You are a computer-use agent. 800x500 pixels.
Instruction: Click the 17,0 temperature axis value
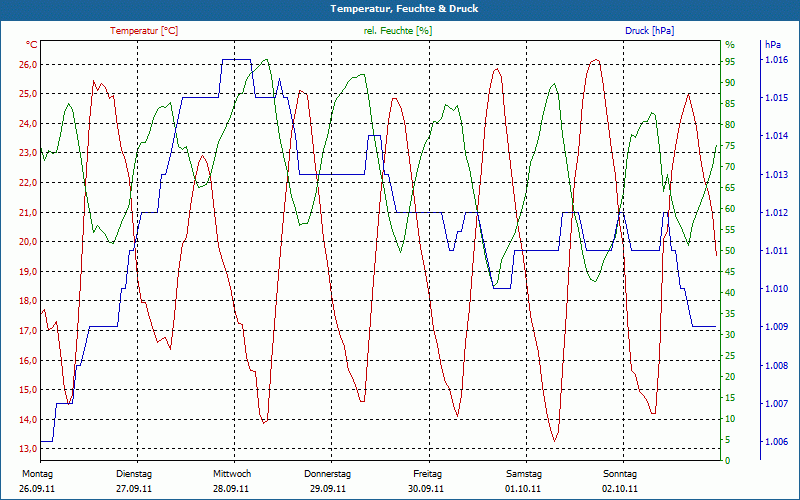[28, 331]
